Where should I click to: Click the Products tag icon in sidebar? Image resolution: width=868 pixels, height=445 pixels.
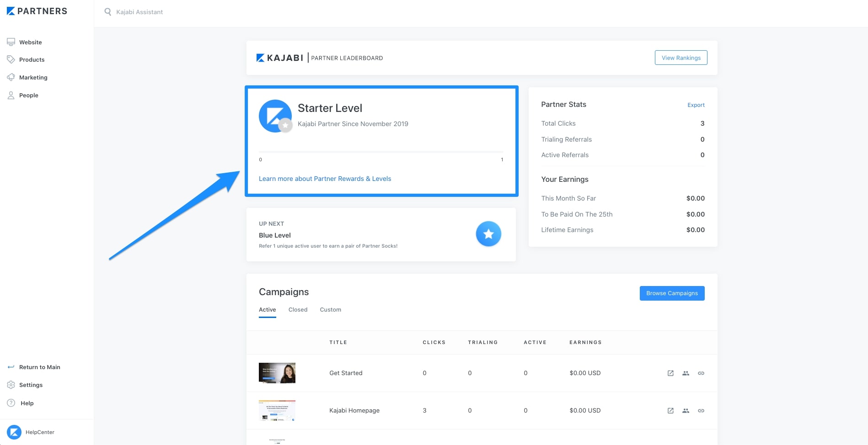pyautogui.click(x=11, y=59)
